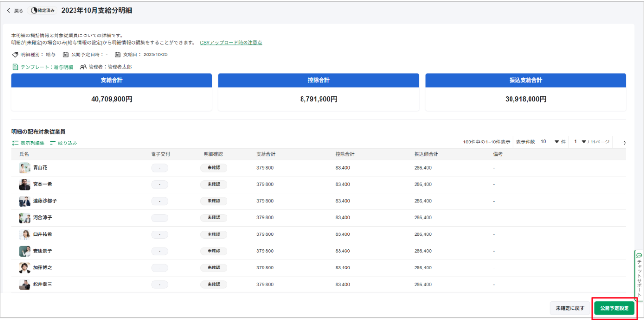Image resolution: width=644 pixels, height=322 pixels.
Task: Click 青山花's profile avatar
Action: pos(25,168)
